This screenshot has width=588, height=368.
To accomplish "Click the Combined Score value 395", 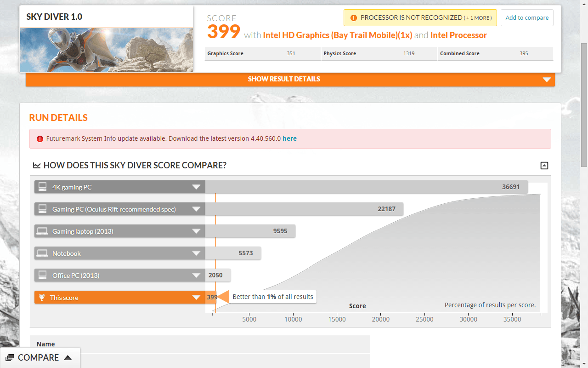I will point(524,54).
